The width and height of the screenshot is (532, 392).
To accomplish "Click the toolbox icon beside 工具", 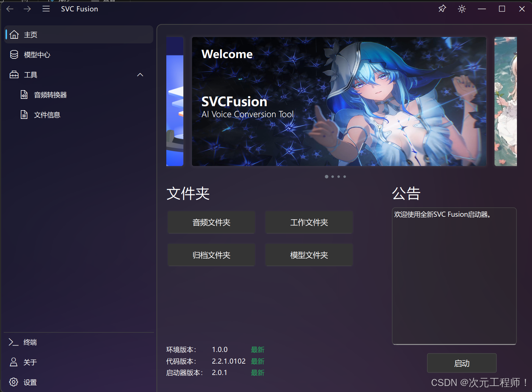I will pos(14,74).
